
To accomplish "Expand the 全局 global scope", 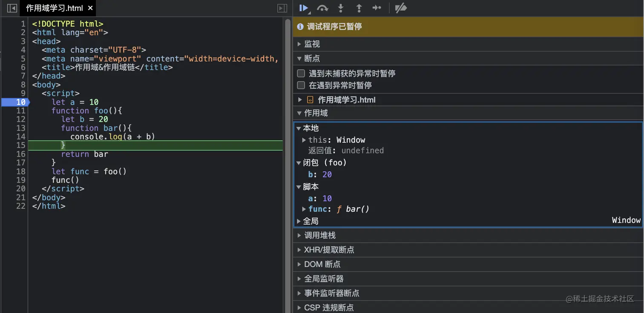I will pos(299,221).
